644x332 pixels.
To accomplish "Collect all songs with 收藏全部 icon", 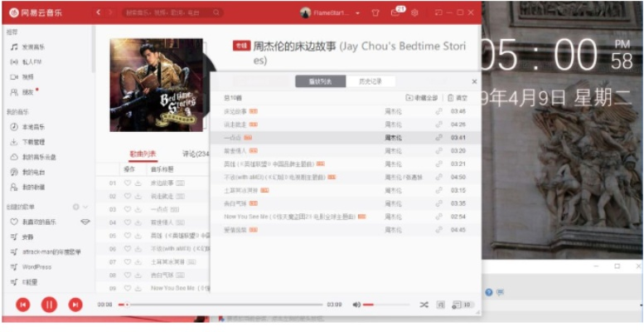I will [x=423, y=98].
